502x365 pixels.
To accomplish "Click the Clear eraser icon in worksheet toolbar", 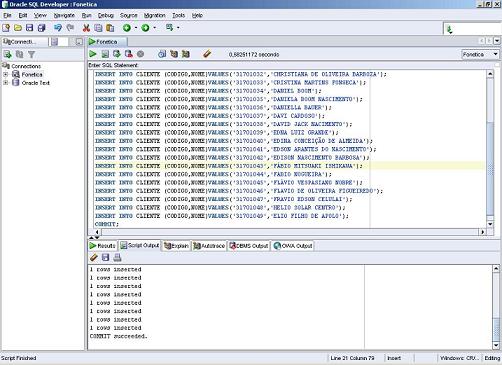I will 207,54.
